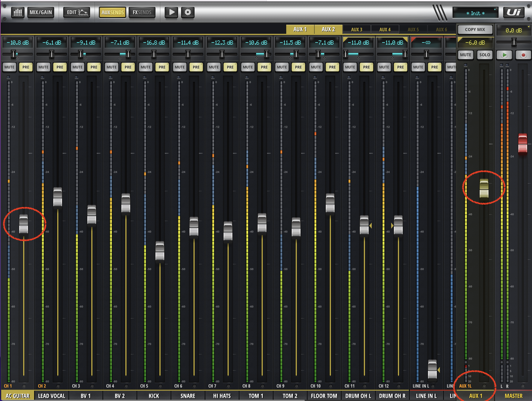
Task: Switch to the AUX 6 tab
Action: click(441, 29)
